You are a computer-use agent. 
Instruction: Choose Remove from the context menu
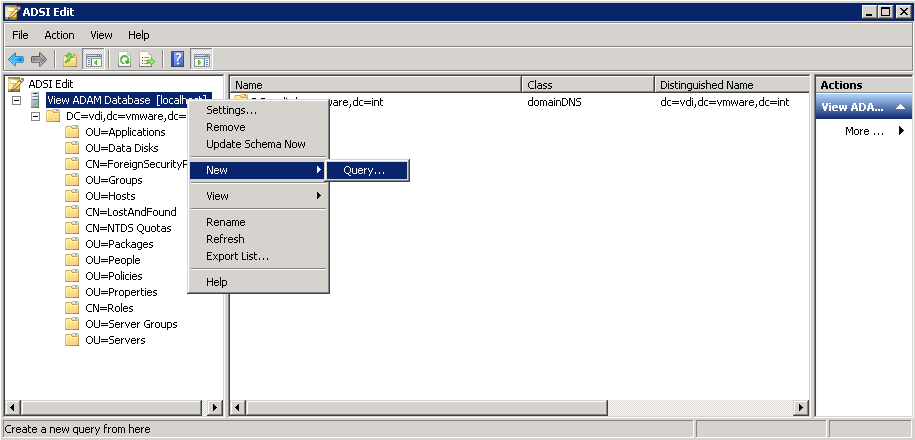tap(259, 127)
